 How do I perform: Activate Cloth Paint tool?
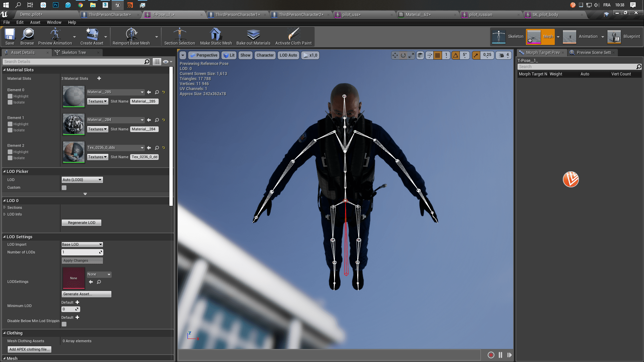click(x=293, y=37)
